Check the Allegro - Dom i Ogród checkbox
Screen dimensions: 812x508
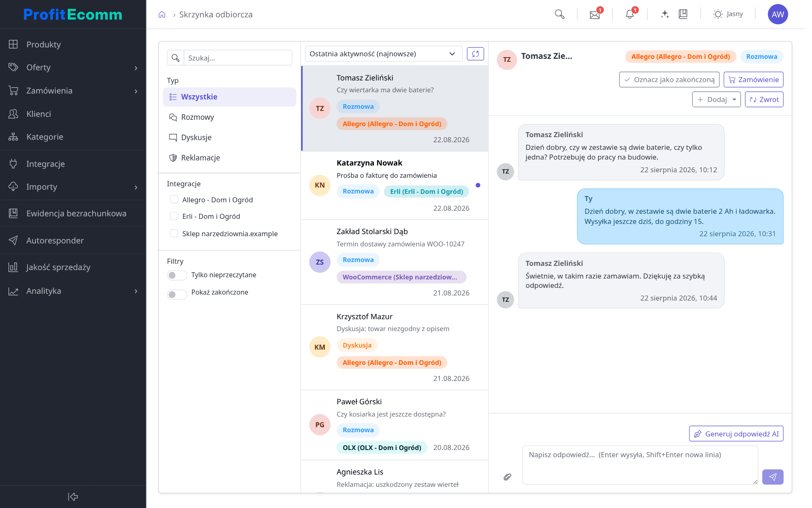(174, 199)
